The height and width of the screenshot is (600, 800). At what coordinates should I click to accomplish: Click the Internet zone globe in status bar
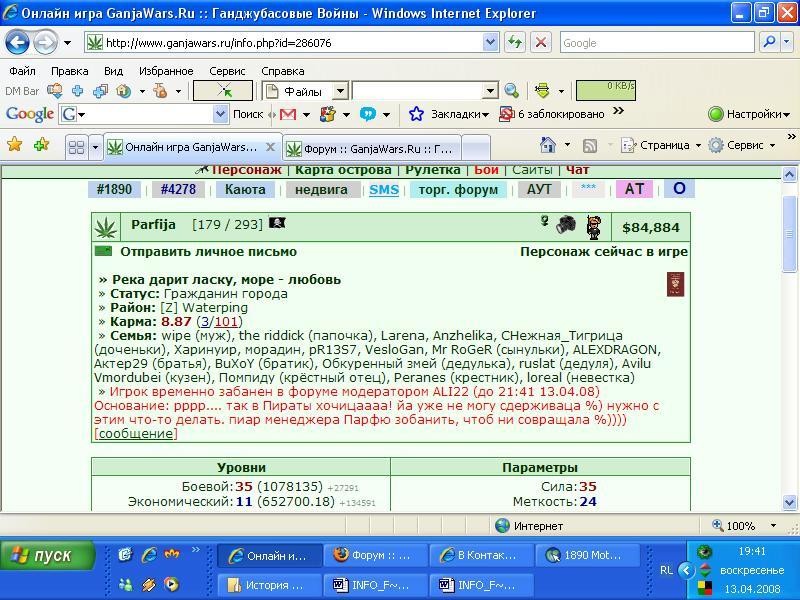point(503,526)
